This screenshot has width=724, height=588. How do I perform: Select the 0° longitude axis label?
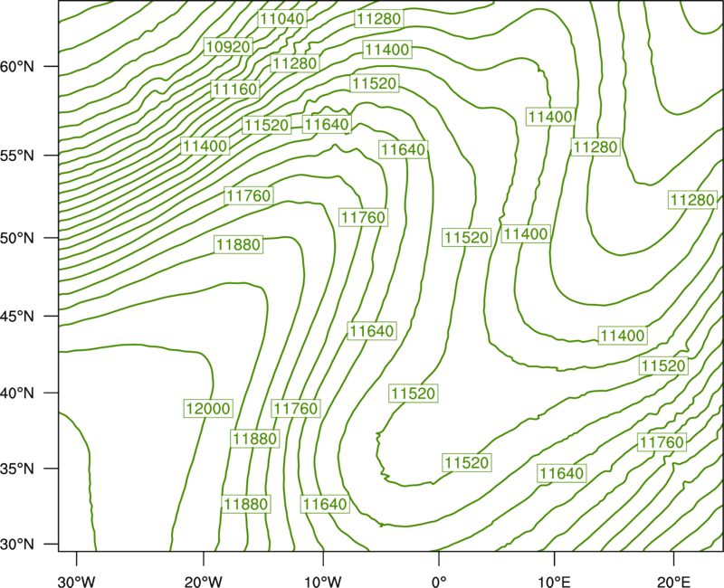439,582
